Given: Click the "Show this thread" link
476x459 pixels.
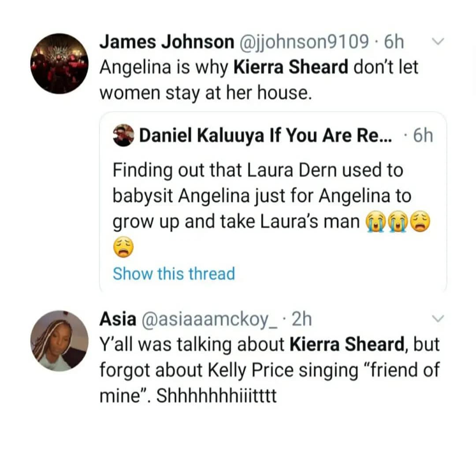Looking at the screenshot, I should click(174, 274).
